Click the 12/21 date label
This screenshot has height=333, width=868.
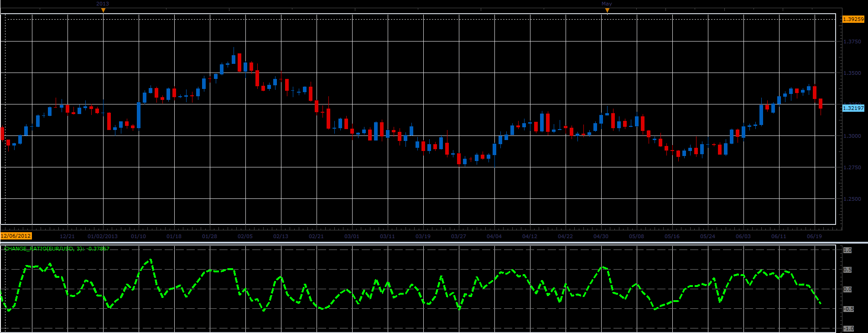coord(68,236)
